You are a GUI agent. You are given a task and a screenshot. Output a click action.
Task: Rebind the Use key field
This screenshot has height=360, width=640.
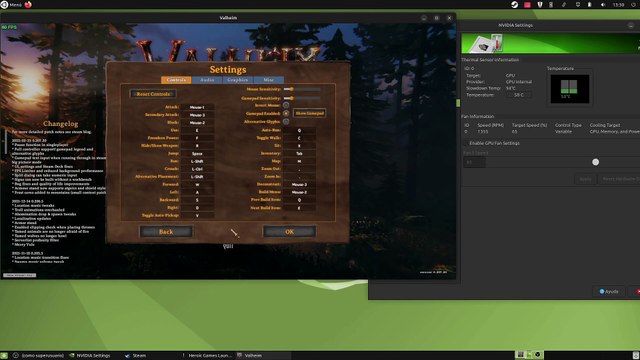coord(197,130)
